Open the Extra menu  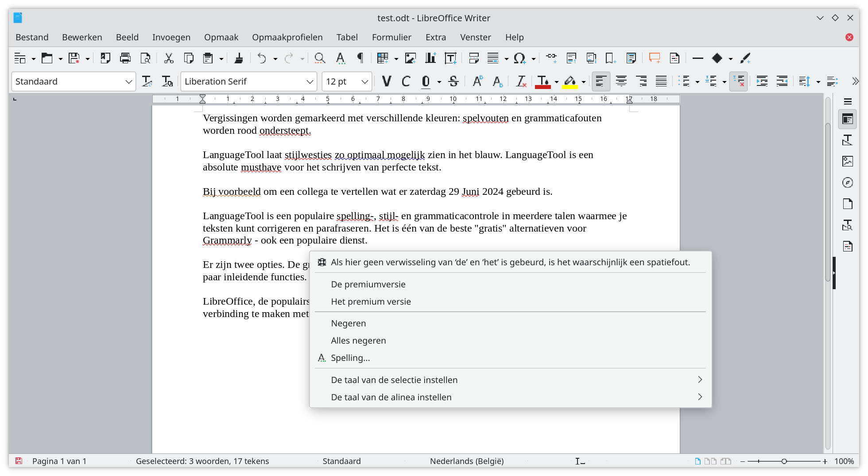436,37
